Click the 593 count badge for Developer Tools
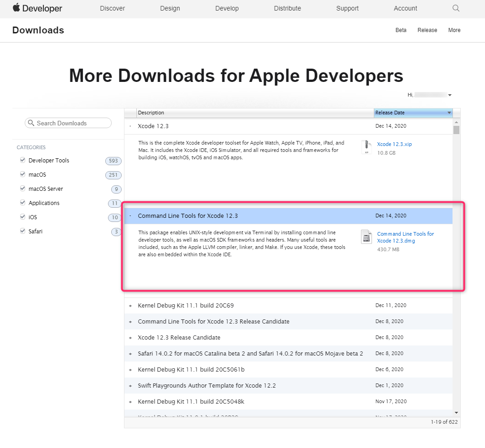The image size is (485, 448). 113,161
